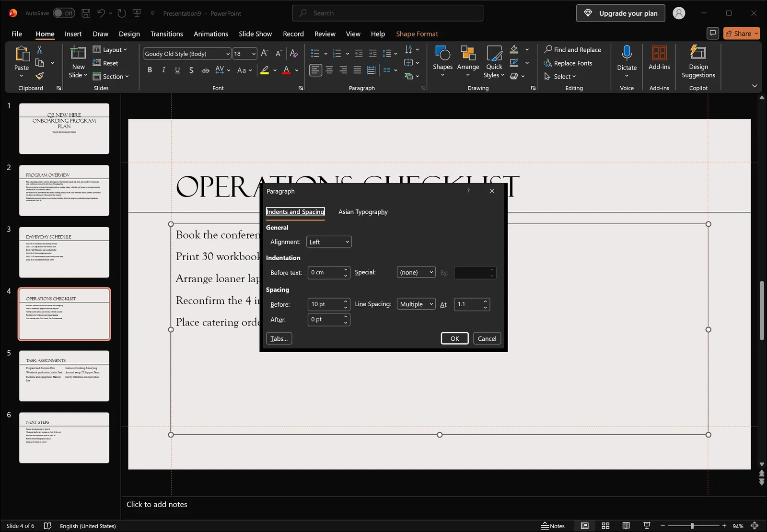Toggle Underline formatting
Image resolution: width=767 pixels, height=532 pixels.
point(177,70)
